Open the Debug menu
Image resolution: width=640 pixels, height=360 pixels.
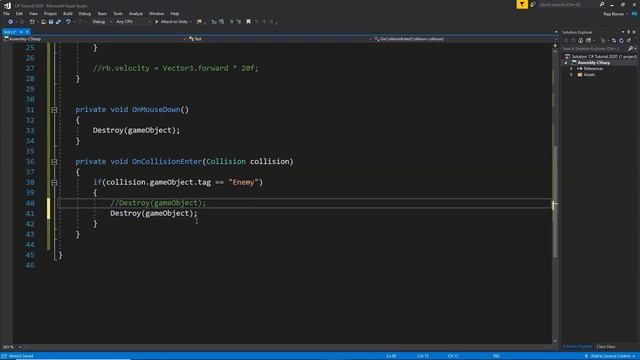point(84,13)
